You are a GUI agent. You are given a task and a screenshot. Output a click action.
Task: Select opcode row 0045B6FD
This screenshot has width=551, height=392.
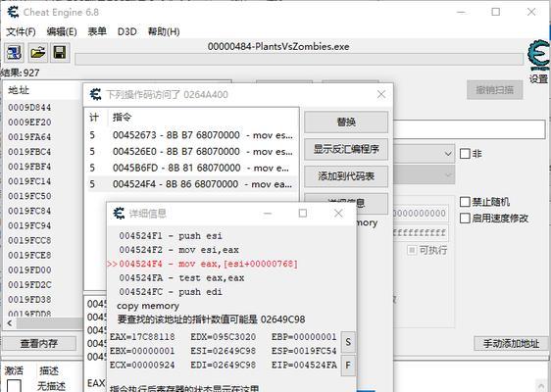[191, 169]
